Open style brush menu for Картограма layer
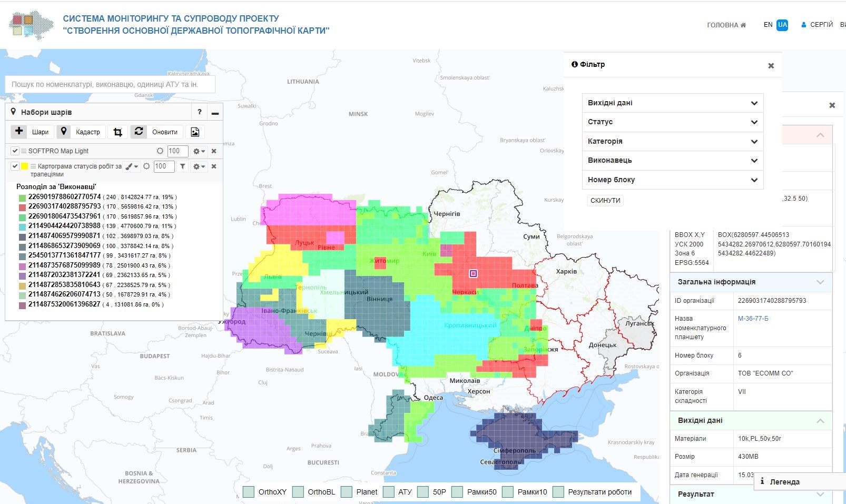The width and height of the screenshot is (846, 504). click(131, 166)
